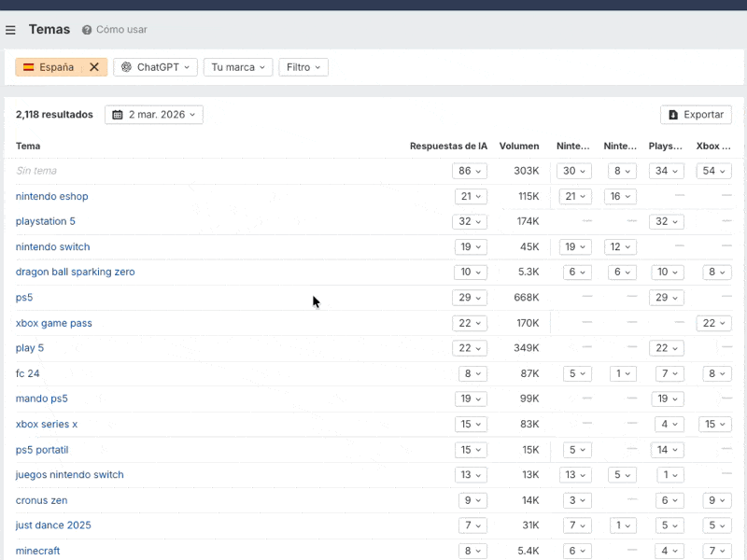Open the hamburger navigation menu
747x560 pixels.
(x=10, y=30)
